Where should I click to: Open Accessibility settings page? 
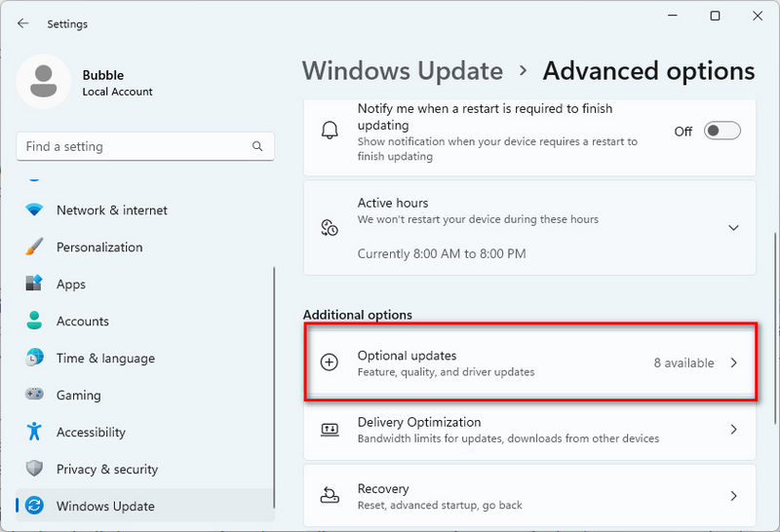[144, 432]
